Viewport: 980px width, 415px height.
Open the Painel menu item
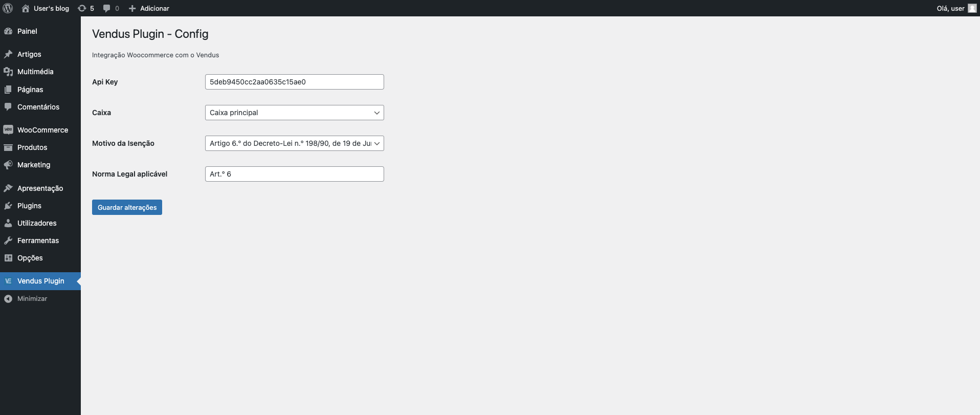point(40,31)
